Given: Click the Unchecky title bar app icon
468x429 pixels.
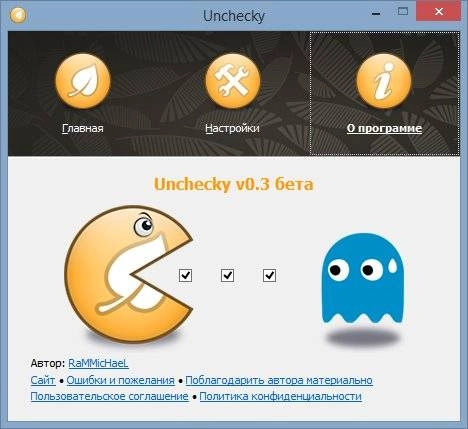Looking at the screenshot, I should (18, 15).
